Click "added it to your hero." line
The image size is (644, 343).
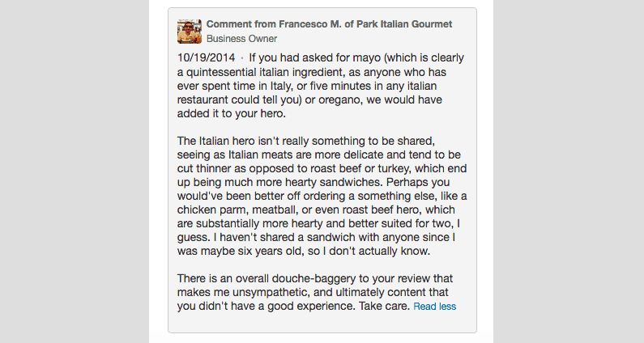tap(231, 113)
